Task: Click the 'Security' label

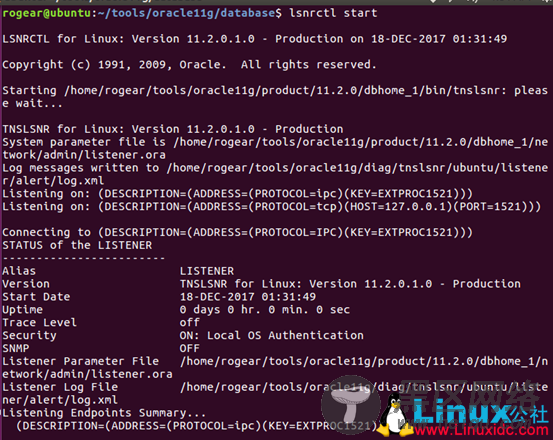Action: click(x=29, y=336)
